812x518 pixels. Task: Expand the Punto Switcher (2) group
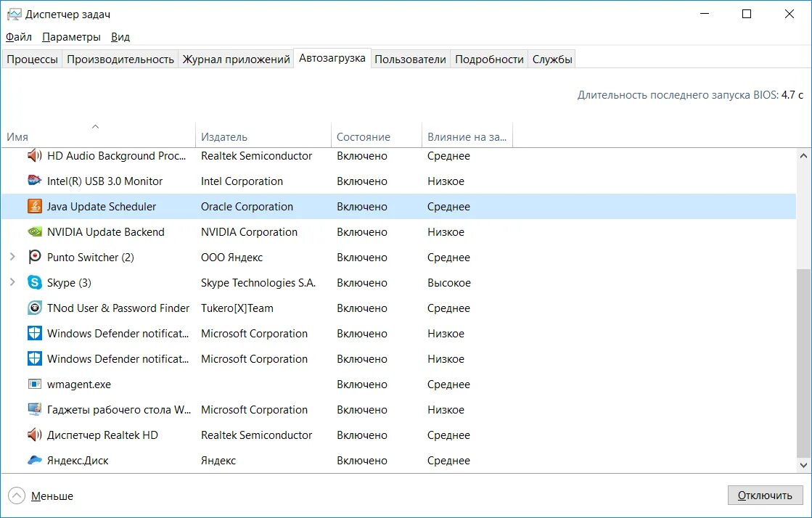click(x=12, y=257)
